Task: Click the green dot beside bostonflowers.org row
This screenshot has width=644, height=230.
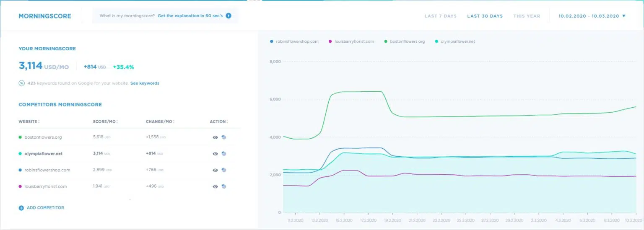Action: [x=20, y=137]
